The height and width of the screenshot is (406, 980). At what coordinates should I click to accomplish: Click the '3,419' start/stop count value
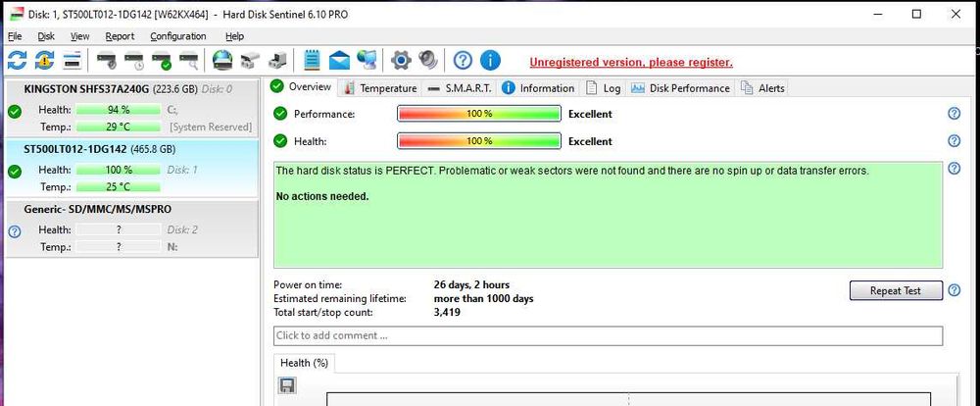click(x=447, y=312)
